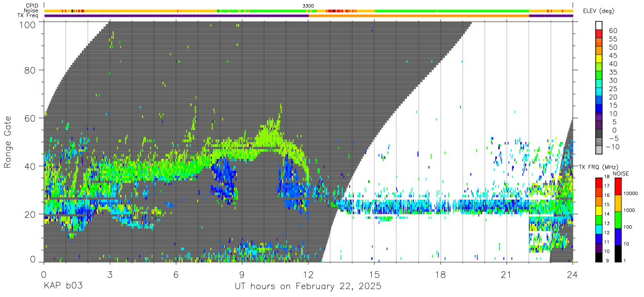This screenshot has width=644, height=297.
Task: Click the red segment of NOISE colorbar
Action: point(618,186)
